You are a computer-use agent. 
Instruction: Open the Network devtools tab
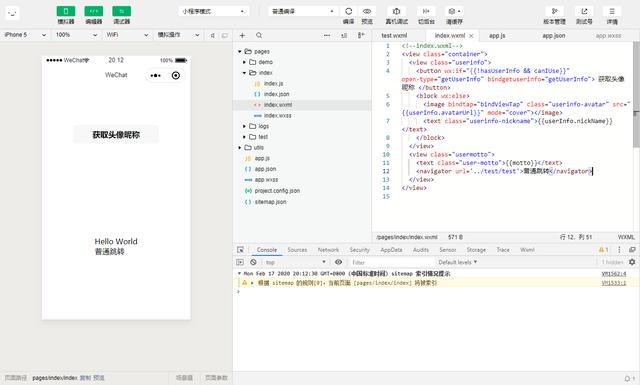tap(329, 250)
